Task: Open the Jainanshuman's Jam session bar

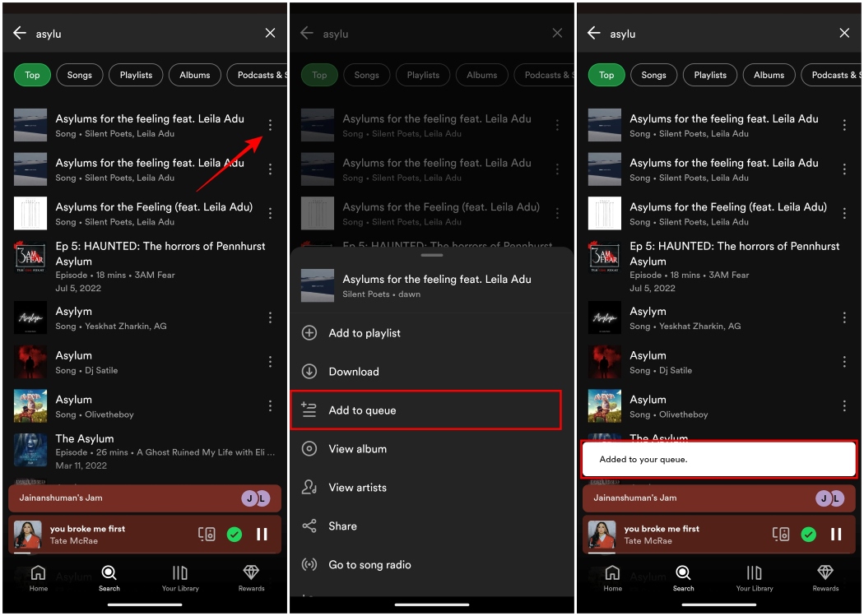Action: [145, 498]
